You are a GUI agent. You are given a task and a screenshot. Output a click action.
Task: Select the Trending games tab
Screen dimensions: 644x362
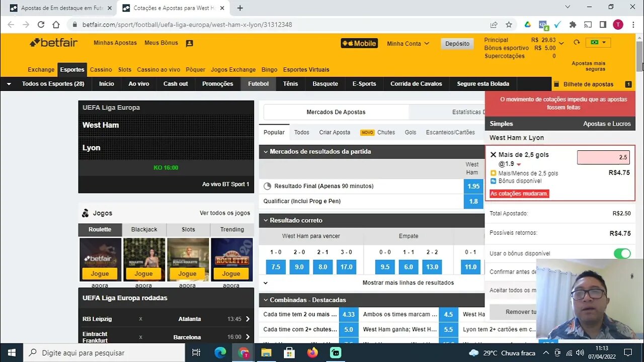coord(232,229)
